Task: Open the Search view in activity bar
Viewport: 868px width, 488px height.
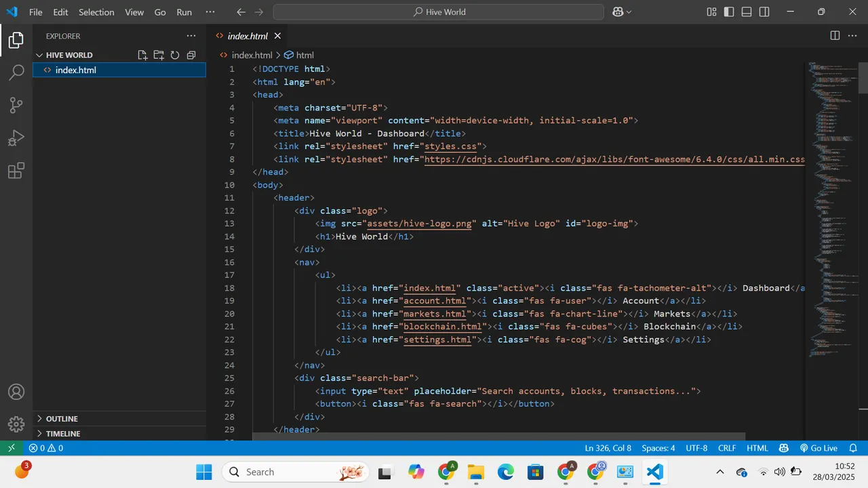Action: click(16, 73)
